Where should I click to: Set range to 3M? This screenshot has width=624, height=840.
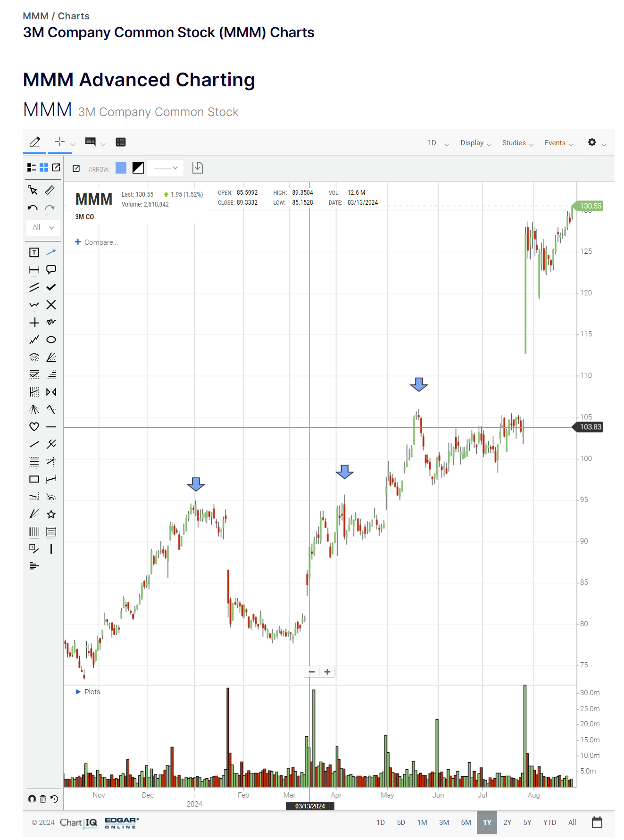click(444, 823)
